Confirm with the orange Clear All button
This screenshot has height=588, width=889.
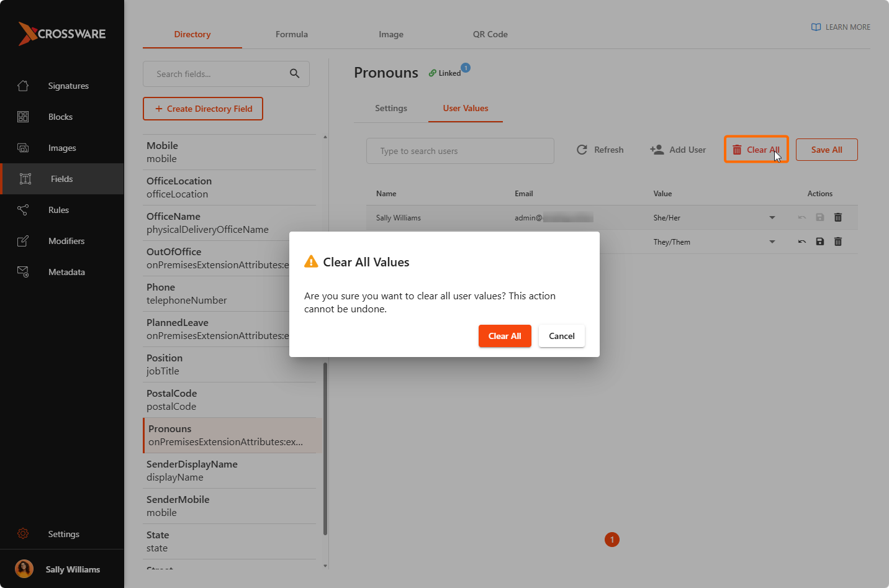(505, 336)
